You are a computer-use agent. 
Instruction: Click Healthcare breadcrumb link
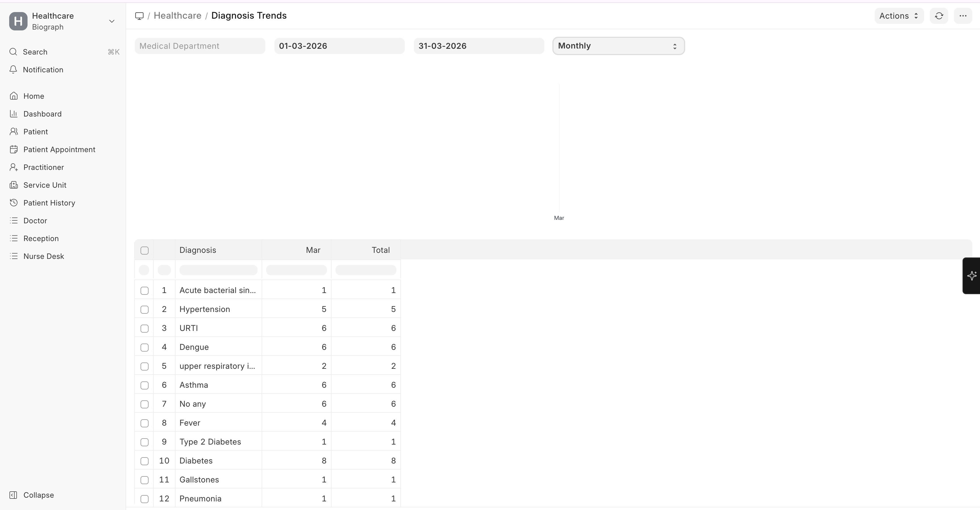coord(177,15)
